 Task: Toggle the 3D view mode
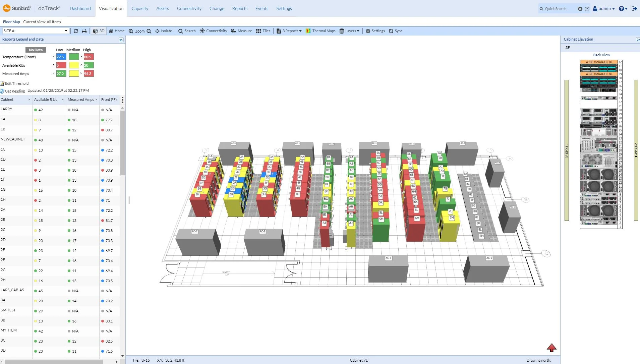click(x=98, y=31)
